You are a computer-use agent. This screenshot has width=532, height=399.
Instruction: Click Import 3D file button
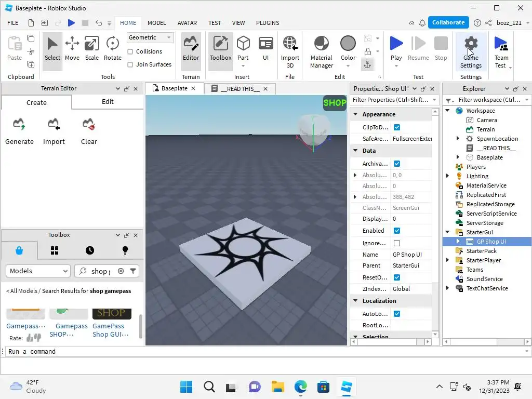(290, 51)
